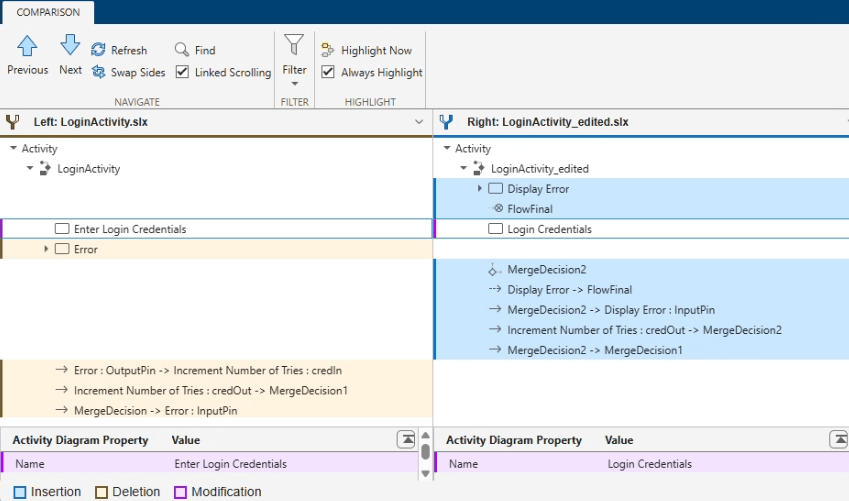
Task: Click the MergeDecision2 node icon
Action: (x=493, y=269)
